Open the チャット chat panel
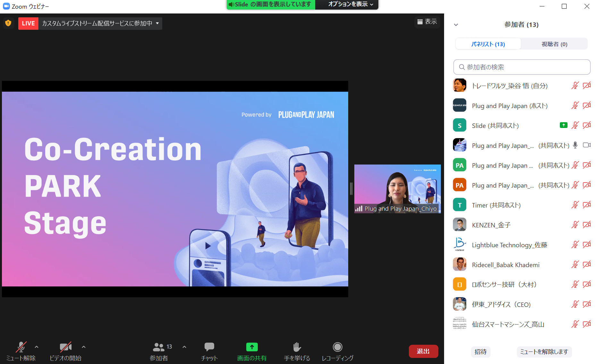This screenshot has height=364, width=598. [209, 351]
